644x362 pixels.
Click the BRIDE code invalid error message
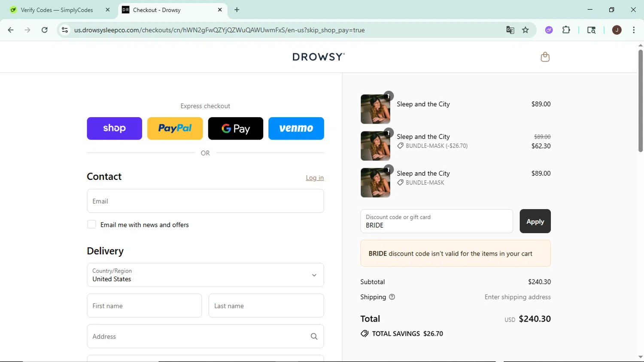tap(456, 253)
